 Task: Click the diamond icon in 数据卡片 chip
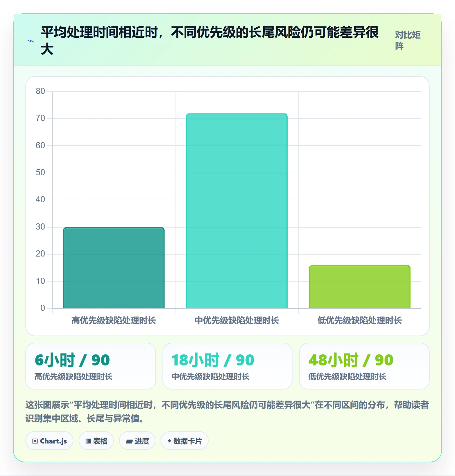click(169, 441)
